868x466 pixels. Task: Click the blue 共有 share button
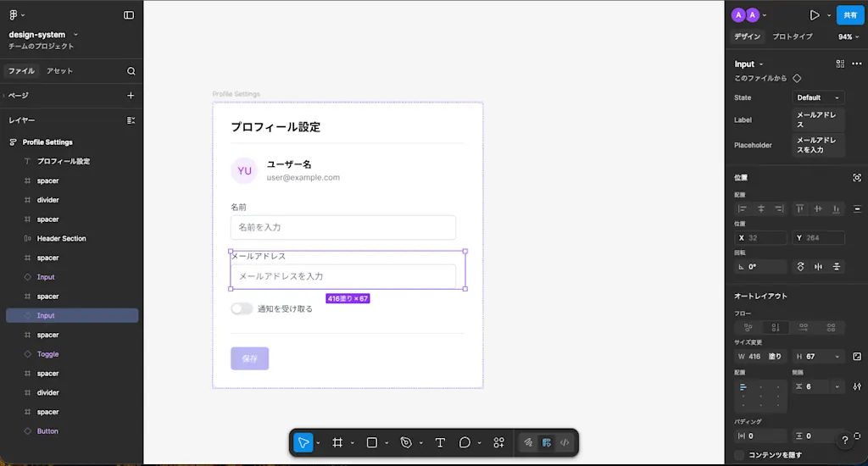pos(849,15)
